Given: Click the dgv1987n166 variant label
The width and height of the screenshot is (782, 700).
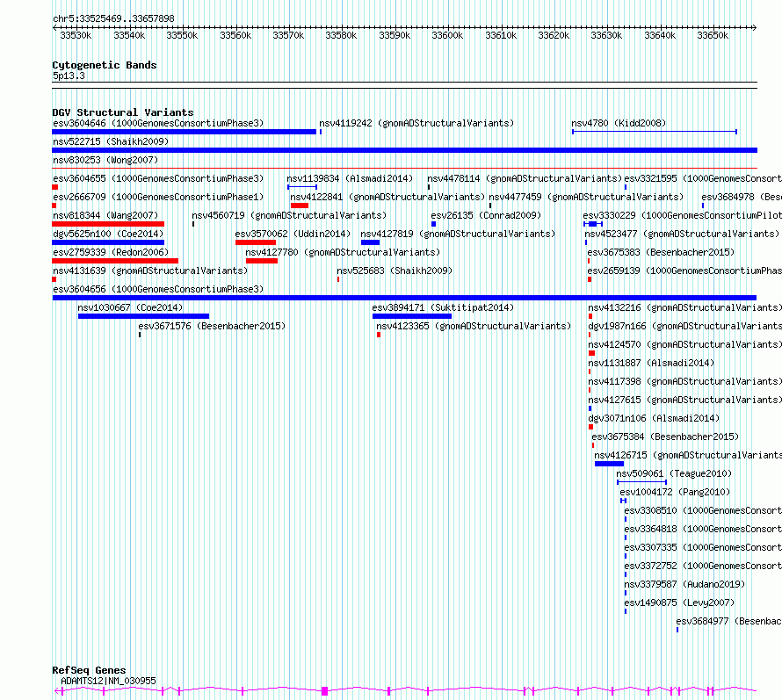Looking at the screenshot, I should pyautogui.click(x=684, y=326).
